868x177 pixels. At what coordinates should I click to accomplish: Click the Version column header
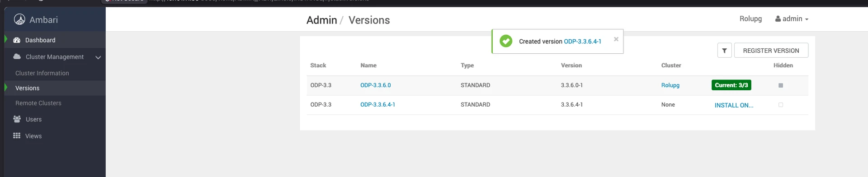[x=571, y=65]
